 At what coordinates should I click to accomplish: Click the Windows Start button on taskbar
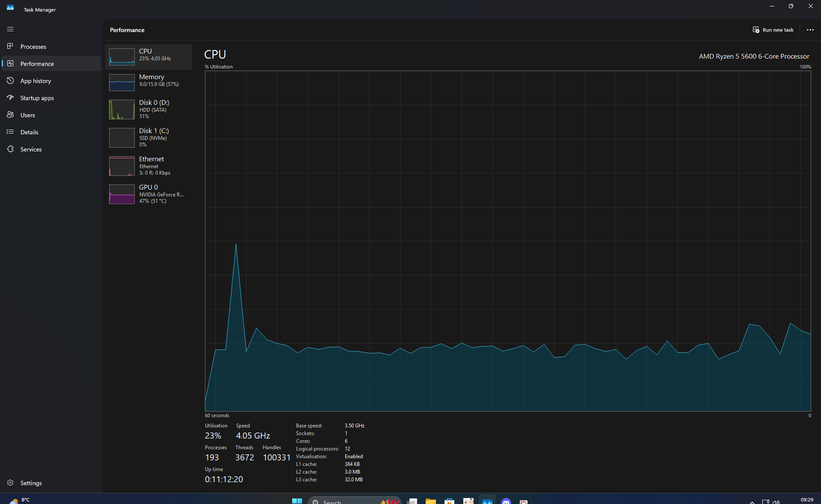[297, 501]
